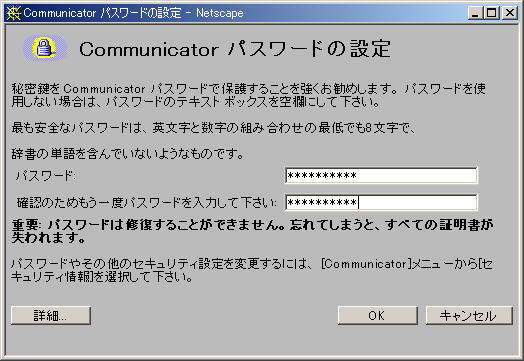The width and height of the screenshot is (524, 361).
Task: Click the 'パスワード:' field label
Action: (45, 176)
